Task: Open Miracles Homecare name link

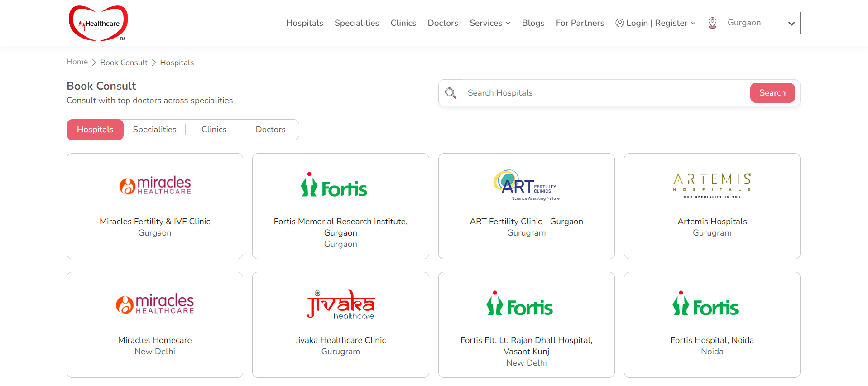Action: [155, 340]
